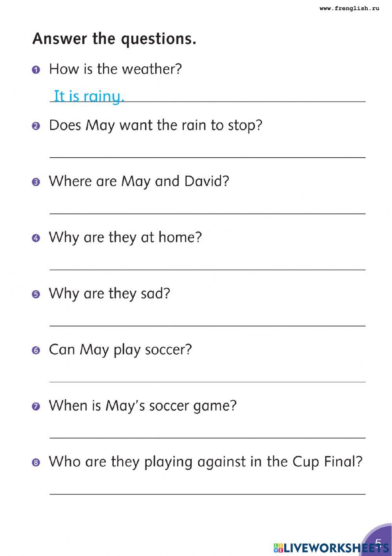
Task: Open the www.frenglish.ru link
Action: pyautogui.click(x=349, y=8)
